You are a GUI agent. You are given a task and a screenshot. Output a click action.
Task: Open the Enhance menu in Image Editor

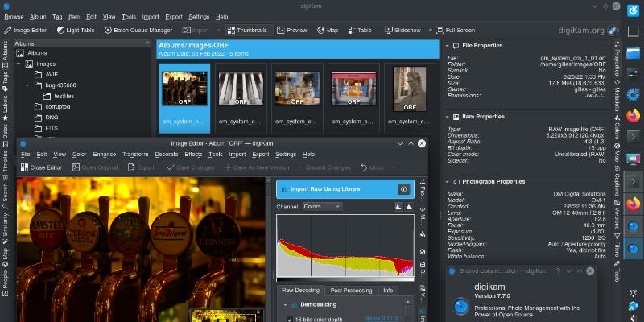104,154
